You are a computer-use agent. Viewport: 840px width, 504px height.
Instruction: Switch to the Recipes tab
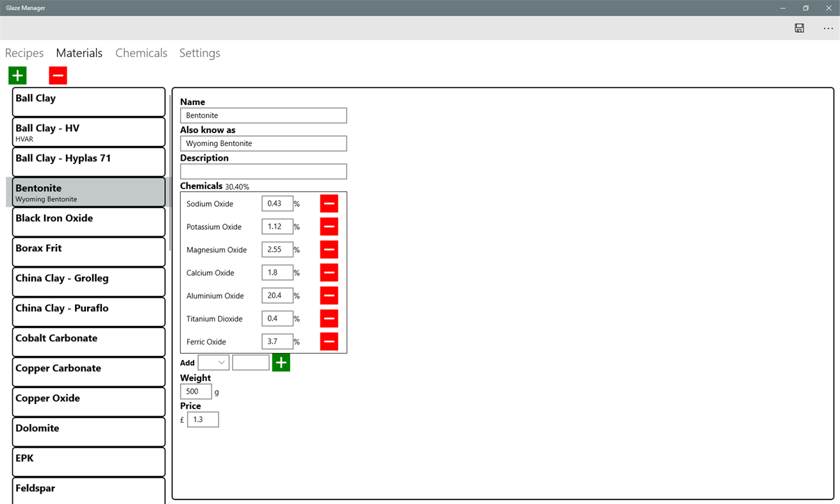tap(24, 53)
